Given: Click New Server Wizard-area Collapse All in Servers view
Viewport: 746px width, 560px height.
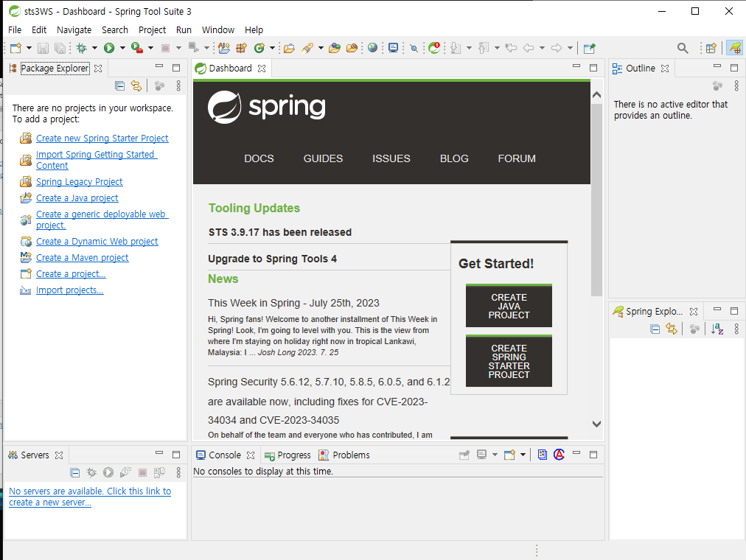Looking at the screenshot, I should pos(74,472).
